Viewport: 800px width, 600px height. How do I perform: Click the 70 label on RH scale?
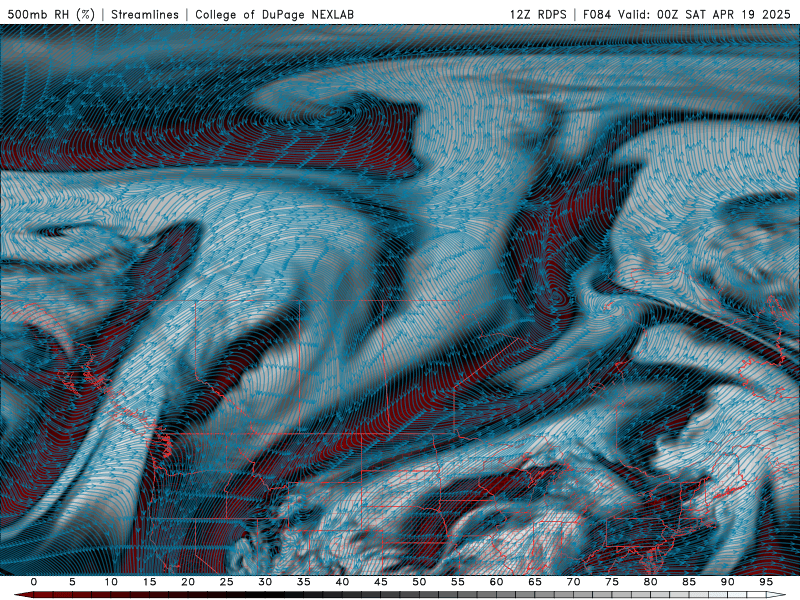(x=573, y=582)
